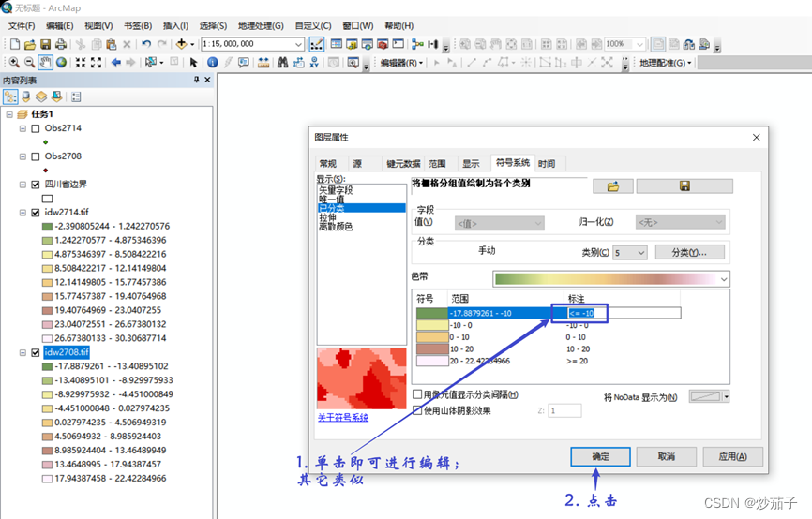The height and width of the screenshot is (519, 812).
Task: Uncheck the idw2714.tif layer checkbox
Action: click(36, 212)
